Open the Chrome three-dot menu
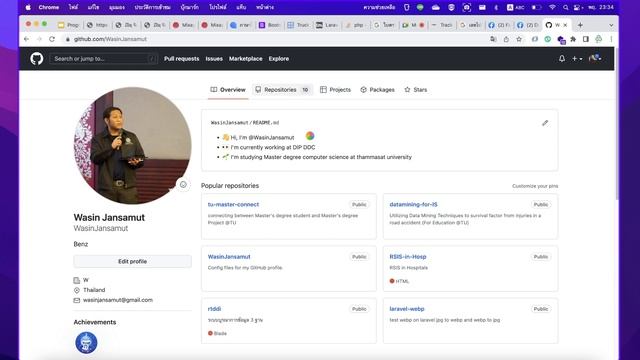This screenshot has height=360, width=640. [611, 39]
